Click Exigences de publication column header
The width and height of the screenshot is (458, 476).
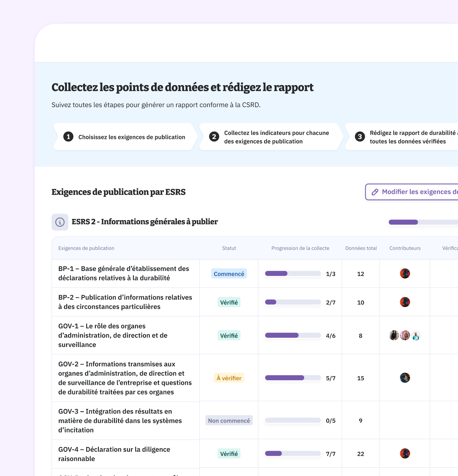tap(86, 248)
